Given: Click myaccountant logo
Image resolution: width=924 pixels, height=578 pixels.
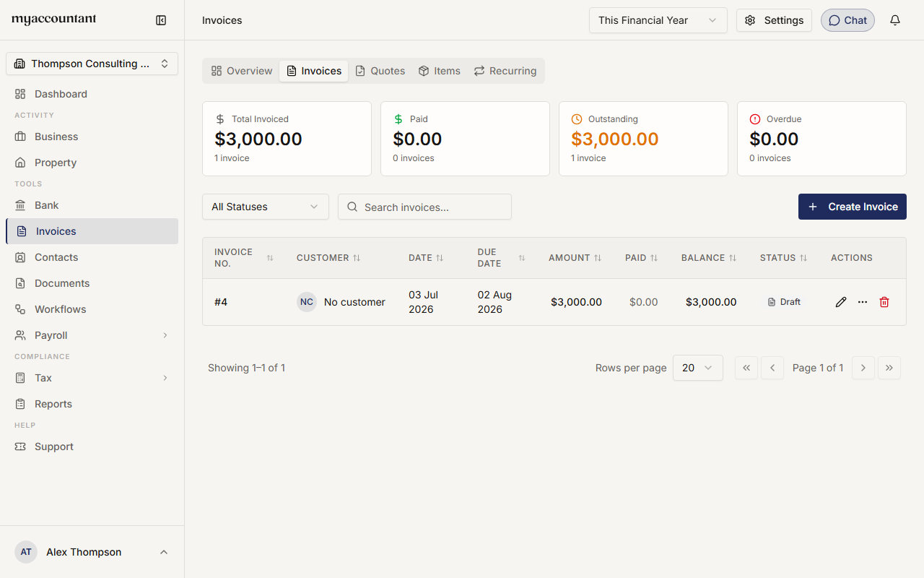Looking at the screenshot, I should [x=54, y=20].
